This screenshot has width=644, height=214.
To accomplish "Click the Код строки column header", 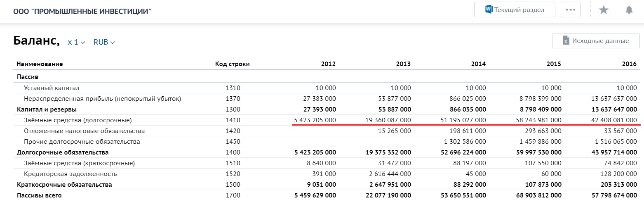I will click(x=233, y=64).
